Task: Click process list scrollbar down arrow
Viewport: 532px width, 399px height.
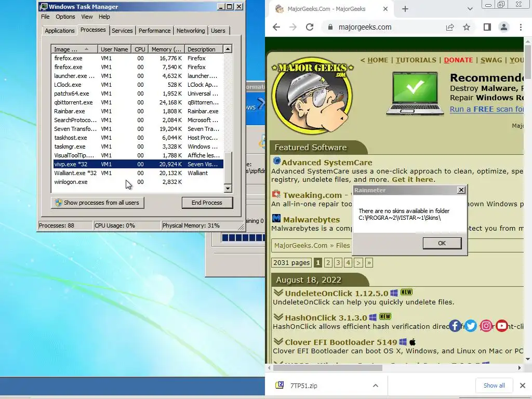Action: point(228,188)
